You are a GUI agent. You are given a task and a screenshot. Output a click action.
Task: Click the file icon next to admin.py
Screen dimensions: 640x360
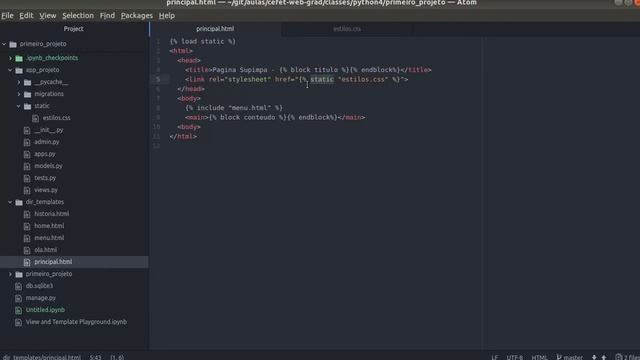(27, 142)
